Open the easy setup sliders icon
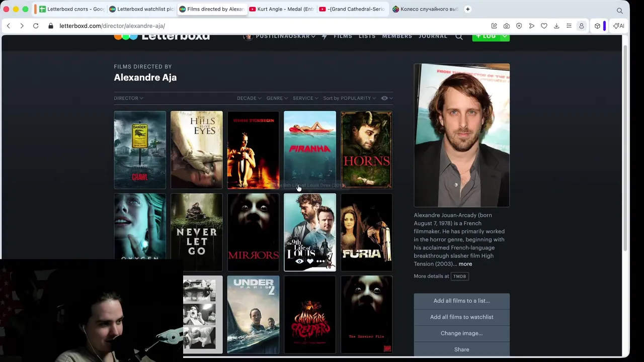The image size is (644, 362). point(569,26)
